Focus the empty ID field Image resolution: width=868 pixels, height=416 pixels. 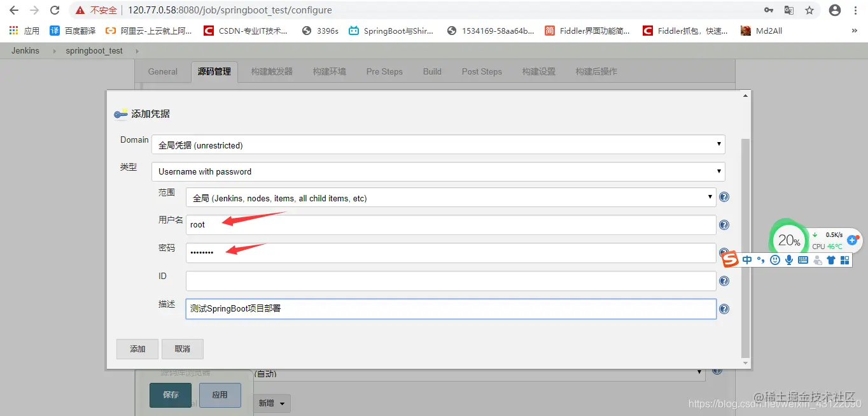[451, 281]
